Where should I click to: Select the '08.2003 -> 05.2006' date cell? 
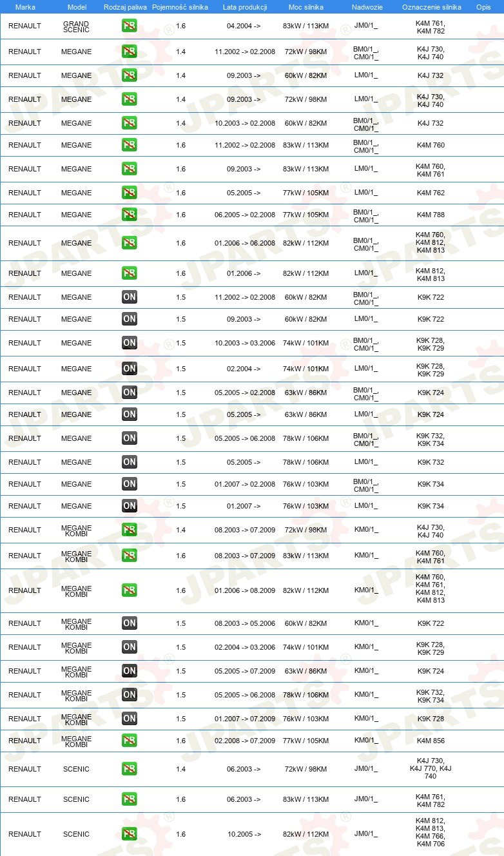click(245, 623)
